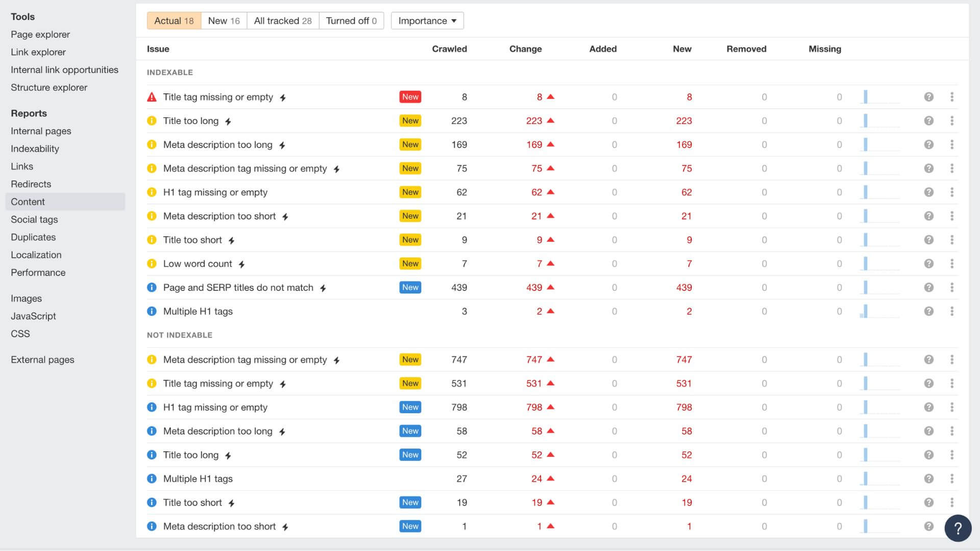Open Internal link opportunities

click(x=64, y=70)
